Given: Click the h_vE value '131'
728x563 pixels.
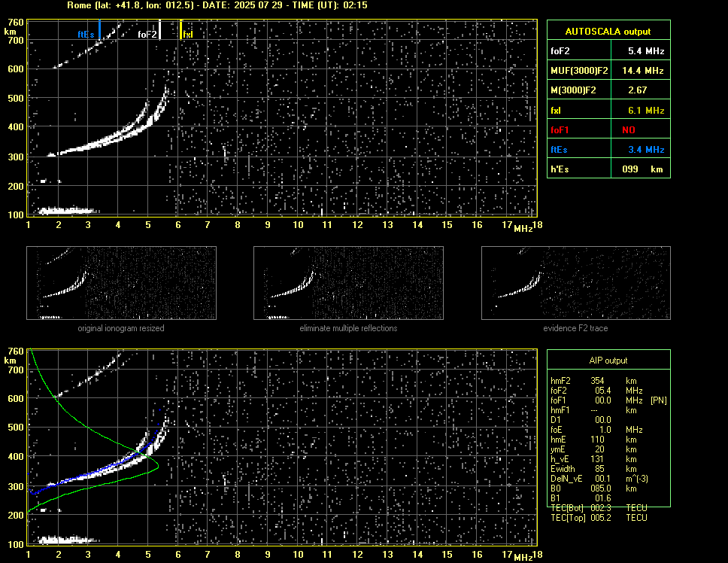Looking at the screenshot, I should (598, 459).
